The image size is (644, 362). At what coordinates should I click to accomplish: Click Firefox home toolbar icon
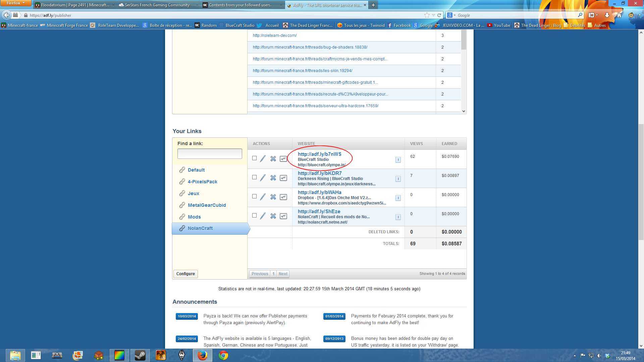click(x=619, y=15)
